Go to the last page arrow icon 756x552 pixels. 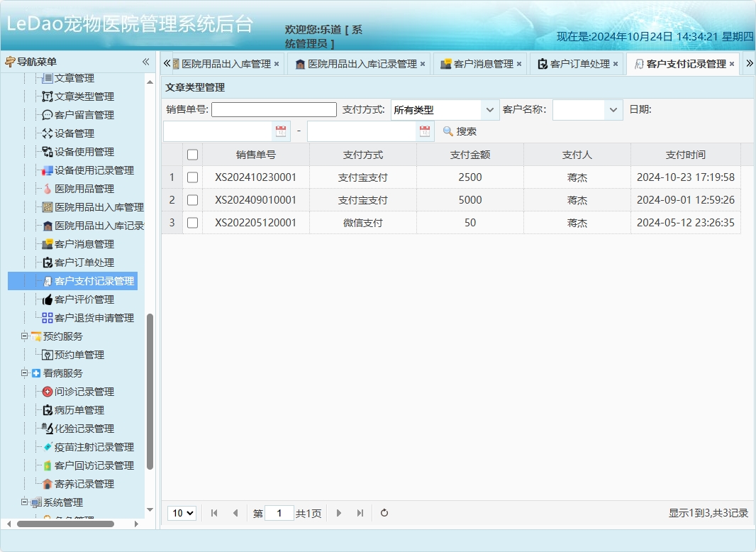click(359, 512)
